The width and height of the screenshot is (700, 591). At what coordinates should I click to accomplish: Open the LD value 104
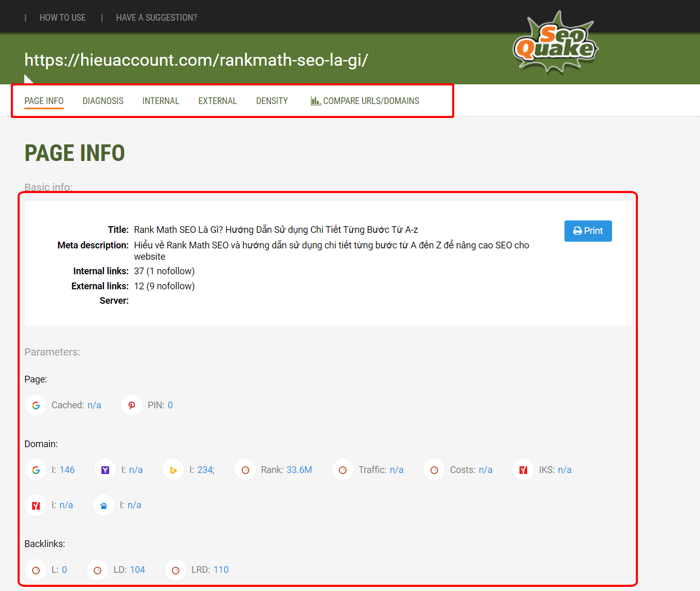tap(138, 570)
